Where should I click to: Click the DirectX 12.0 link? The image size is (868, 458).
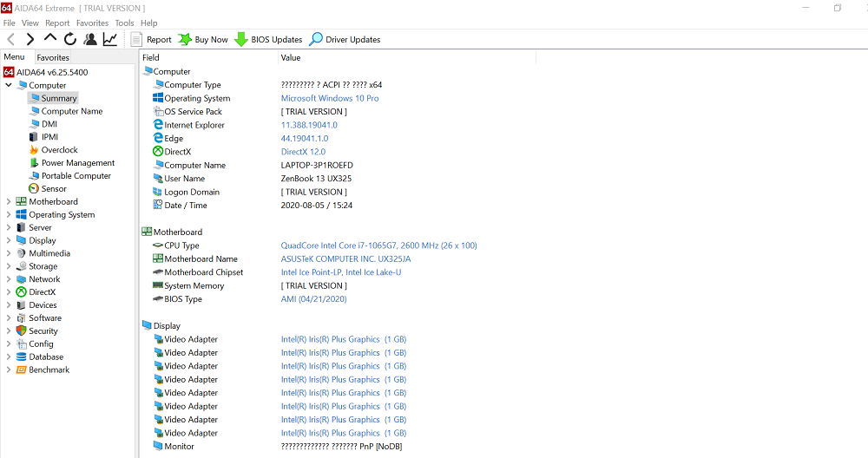pos(303,152)
